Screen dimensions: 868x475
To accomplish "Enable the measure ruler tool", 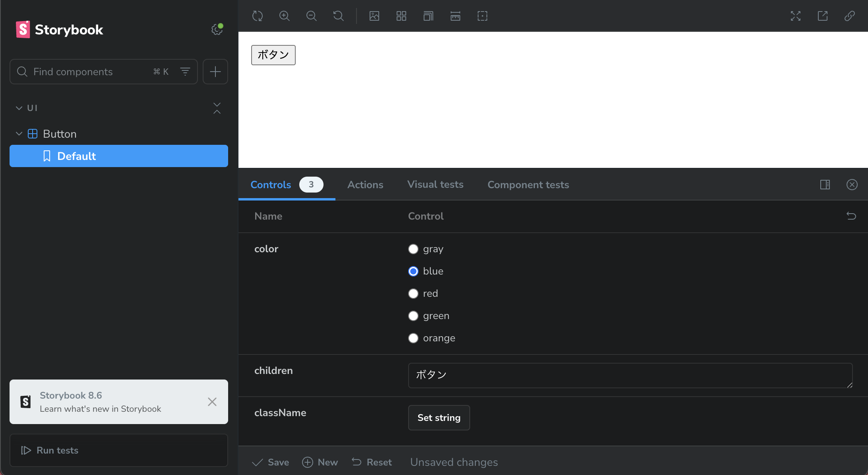I will click(455, 16).
